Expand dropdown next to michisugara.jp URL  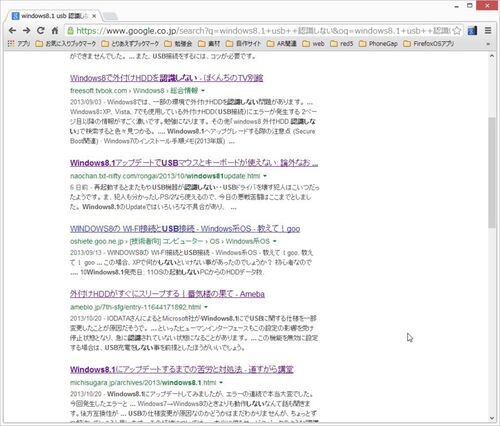[221, 382]
